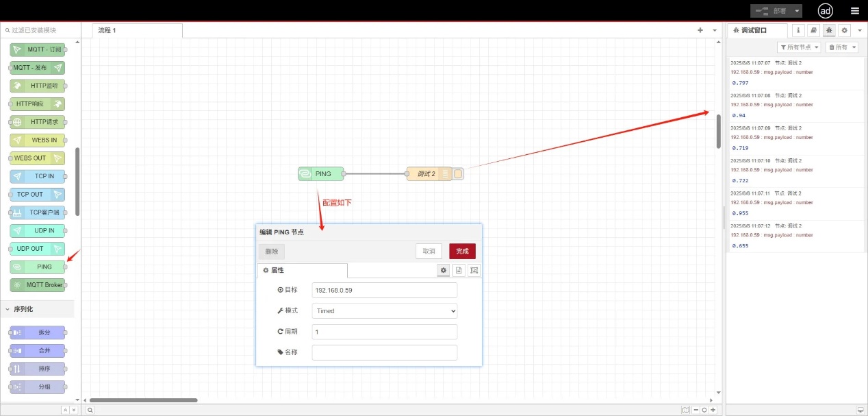868x416 pixels.
Task: Click zoom in plus icon on canvas footer
Action: click(713, 410)
